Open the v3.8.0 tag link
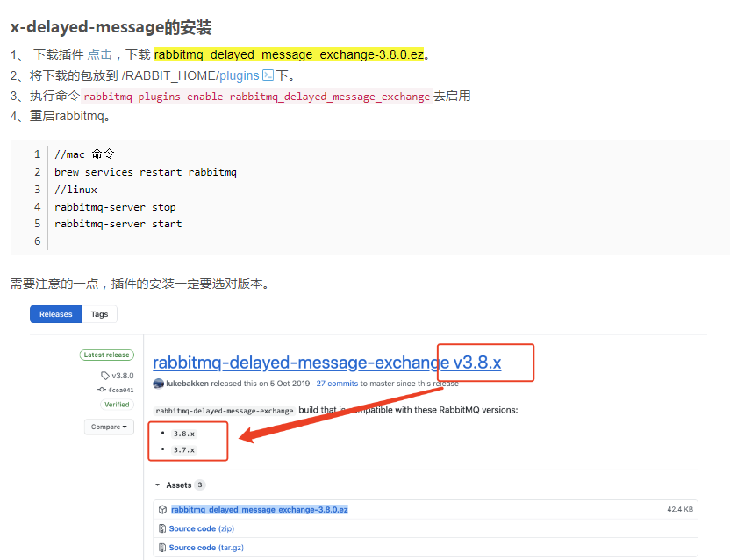The height and width of the screenshot is (560, 730). tap(123, 376)
